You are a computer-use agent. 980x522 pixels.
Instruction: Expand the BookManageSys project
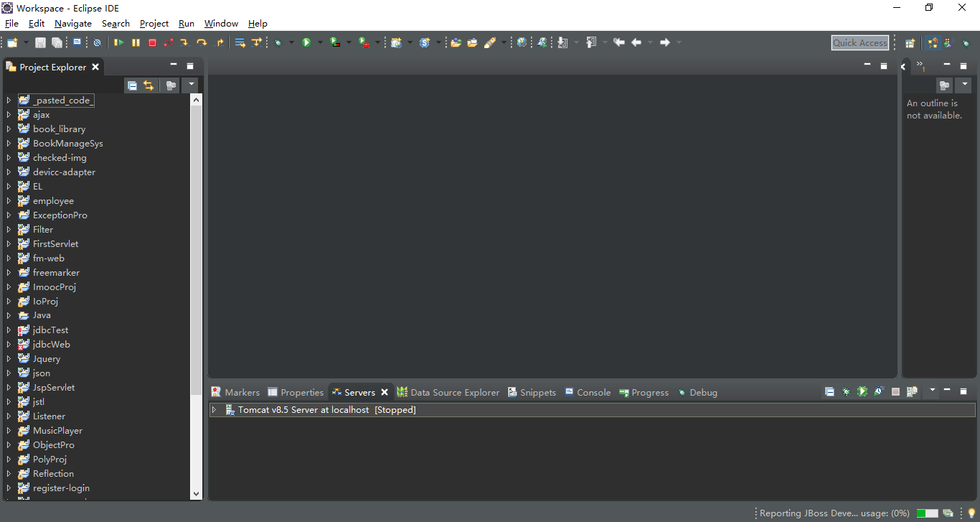point(9,144)
